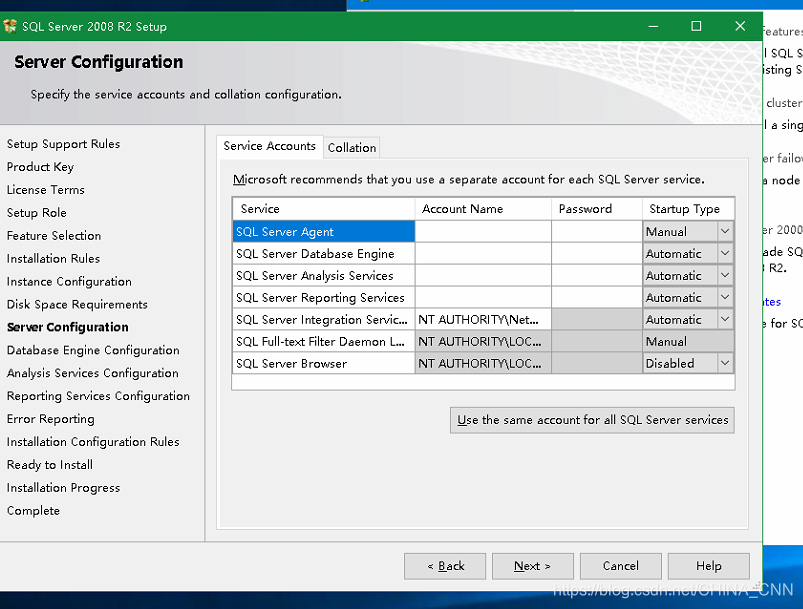Click Analysis Services Configuration in the step list
This screenshot has width=803, height=609.
click(x=93, y=373)
